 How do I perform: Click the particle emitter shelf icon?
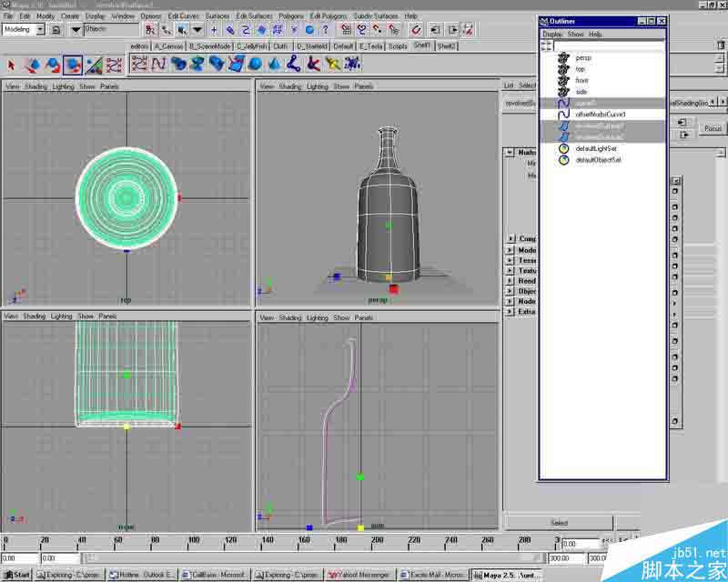[x=352, y=64]
